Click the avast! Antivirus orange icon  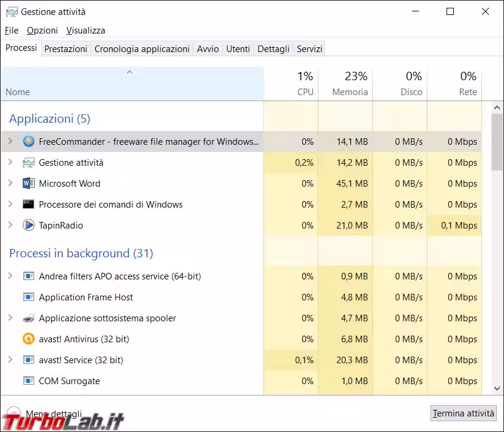pyautogui.click(x=29, y=339)
